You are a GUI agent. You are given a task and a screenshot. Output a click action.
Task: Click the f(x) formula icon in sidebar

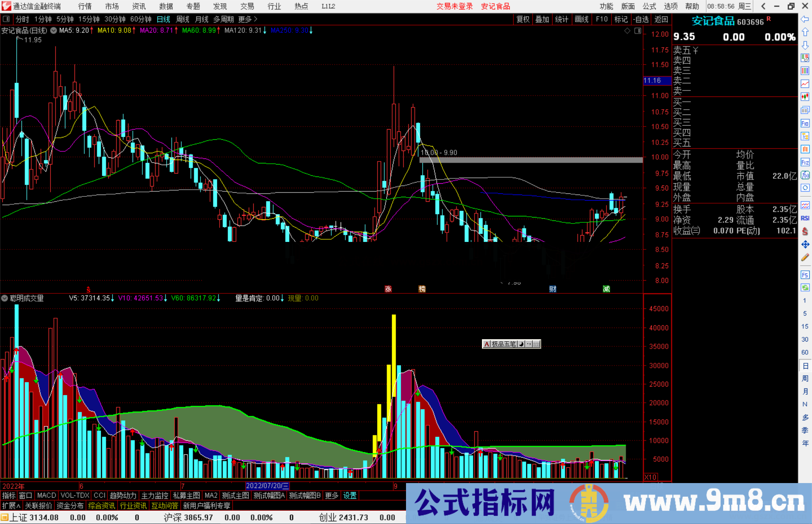point(805,175)
